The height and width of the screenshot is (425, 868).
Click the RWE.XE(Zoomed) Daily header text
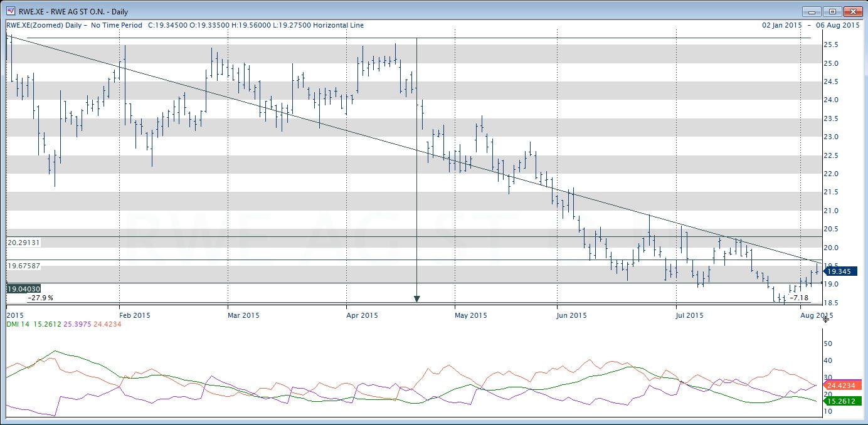click(x=45, y=25)
